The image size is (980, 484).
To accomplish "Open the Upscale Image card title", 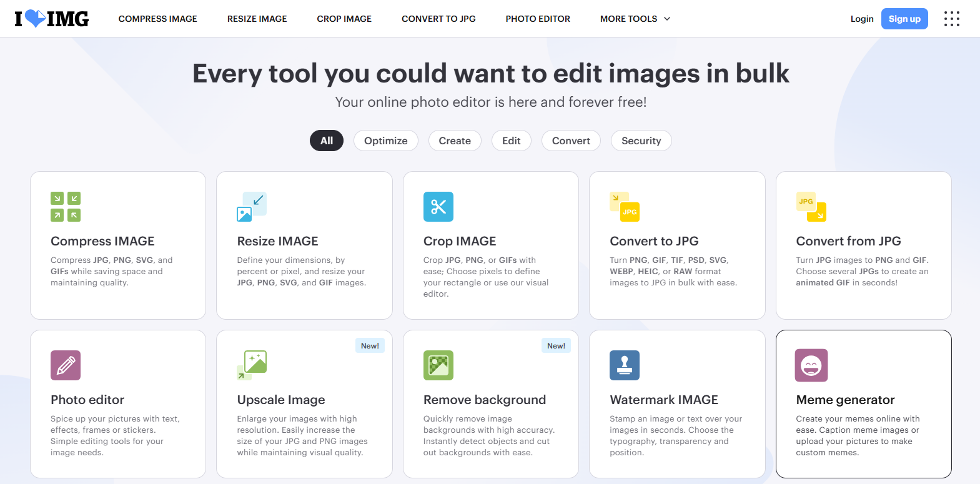I will 281,400.
